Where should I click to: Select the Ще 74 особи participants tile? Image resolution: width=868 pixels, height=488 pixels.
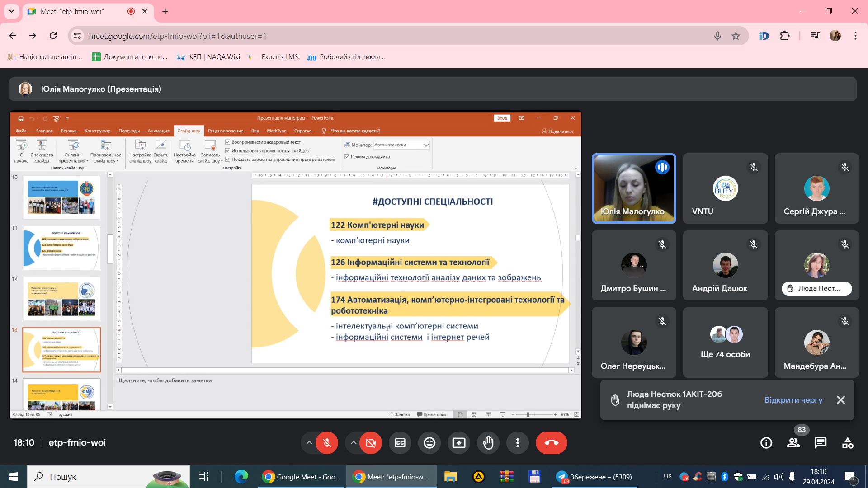pyautogui.click(x=726, y=343)
